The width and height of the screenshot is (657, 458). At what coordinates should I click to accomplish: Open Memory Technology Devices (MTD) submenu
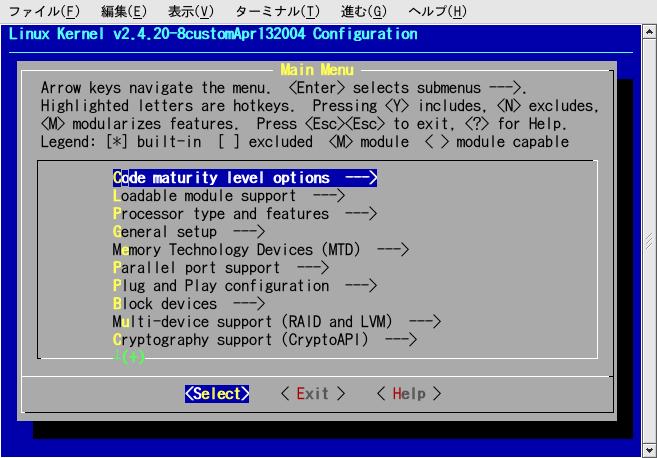click(x=261, y=250)
